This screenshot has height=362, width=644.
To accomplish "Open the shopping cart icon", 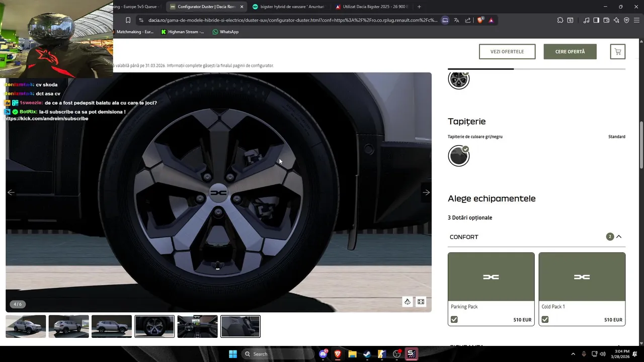I will pos(618,51).
